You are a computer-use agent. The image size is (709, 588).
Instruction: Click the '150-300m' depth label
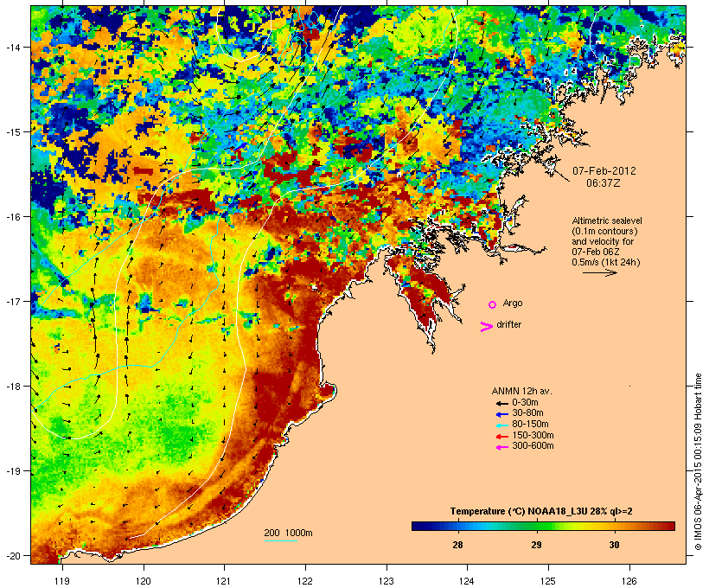[x=533, y=435]
